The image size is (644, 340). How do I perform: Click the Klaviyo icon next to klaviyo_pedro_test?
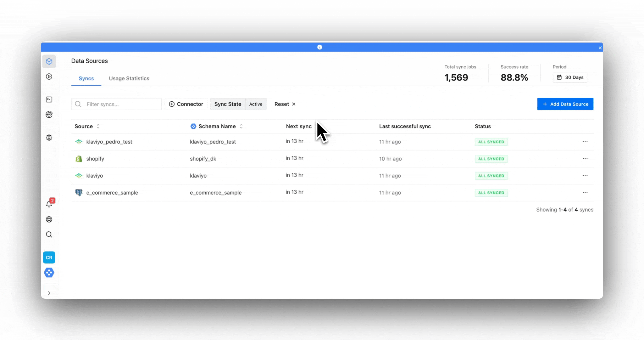(x=79, y=142)
